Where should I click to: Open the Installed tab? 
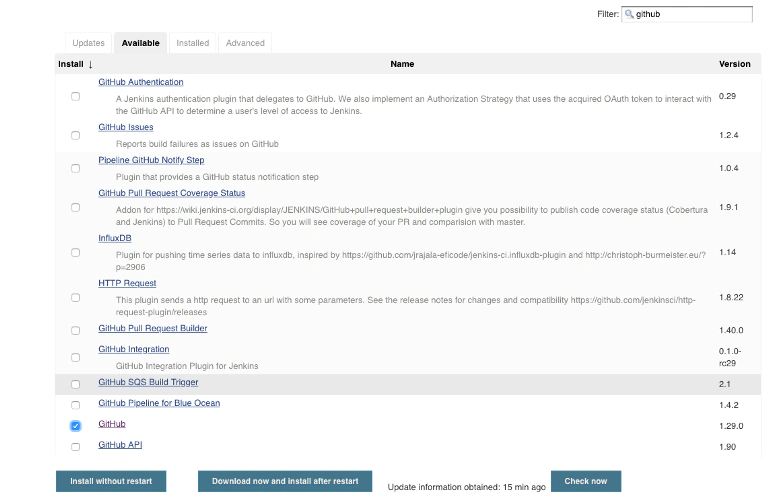192,43
